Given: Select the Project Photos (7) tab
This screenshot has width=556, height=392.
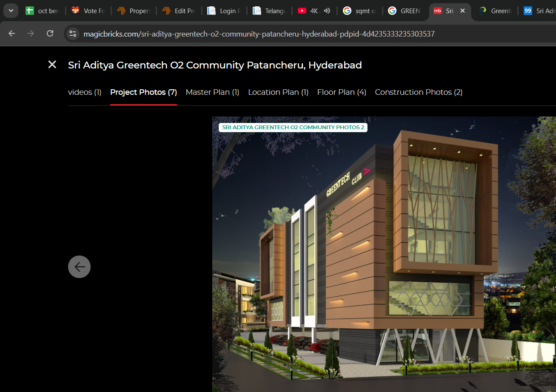Looking at the screenshot, I should coord(143,92).
